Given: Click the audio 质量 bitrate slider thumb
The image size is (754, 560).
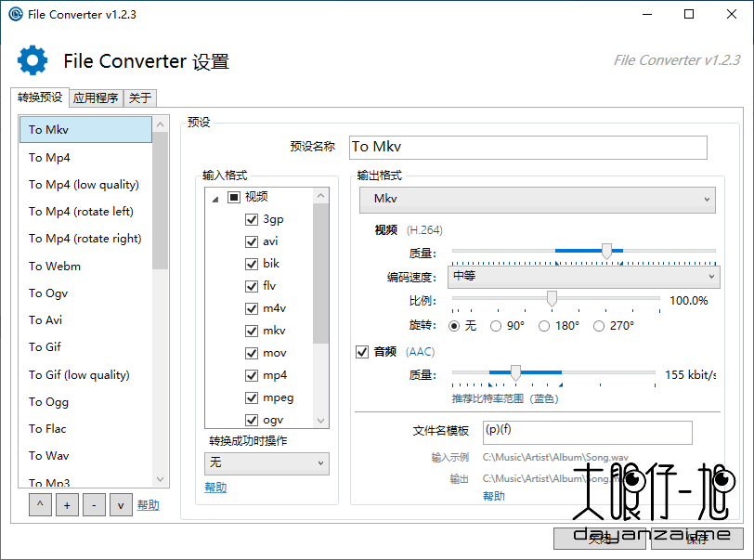Looking at the screenshot, I should pyautogui.click(x=515, y=372).
